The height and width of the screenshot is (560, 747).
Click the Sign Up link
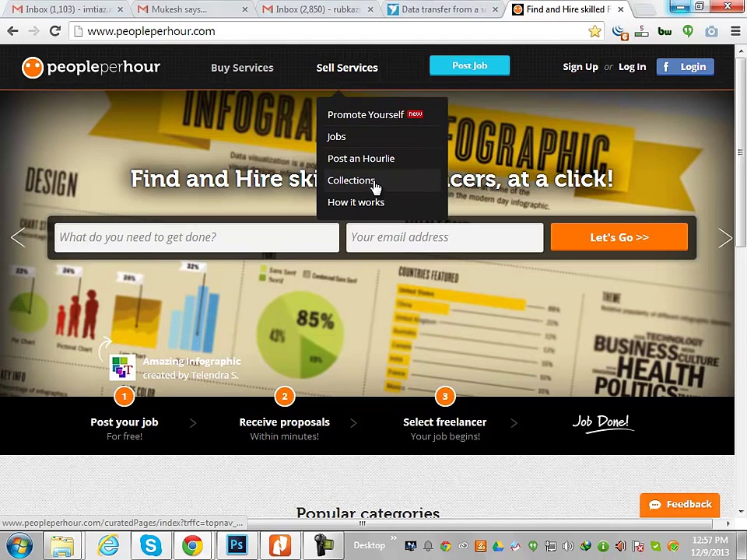[580, 67]
